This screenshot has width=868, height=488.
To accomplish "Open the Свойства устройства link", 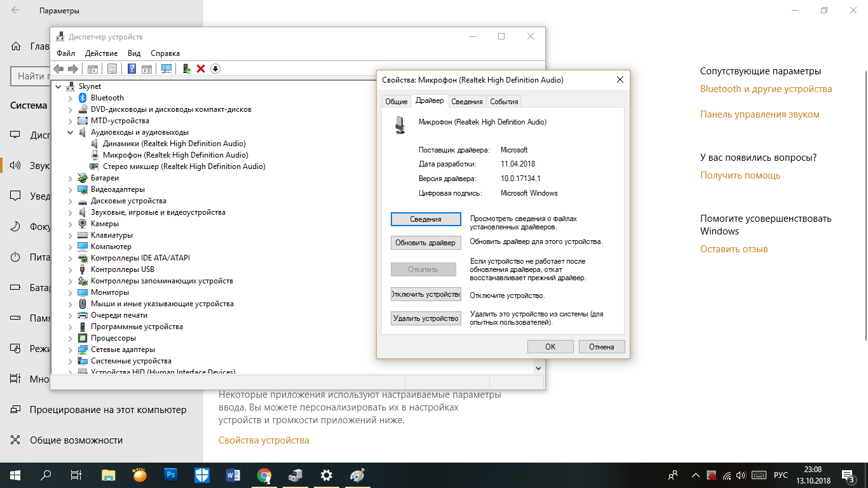I will click(x=264, y=440).
